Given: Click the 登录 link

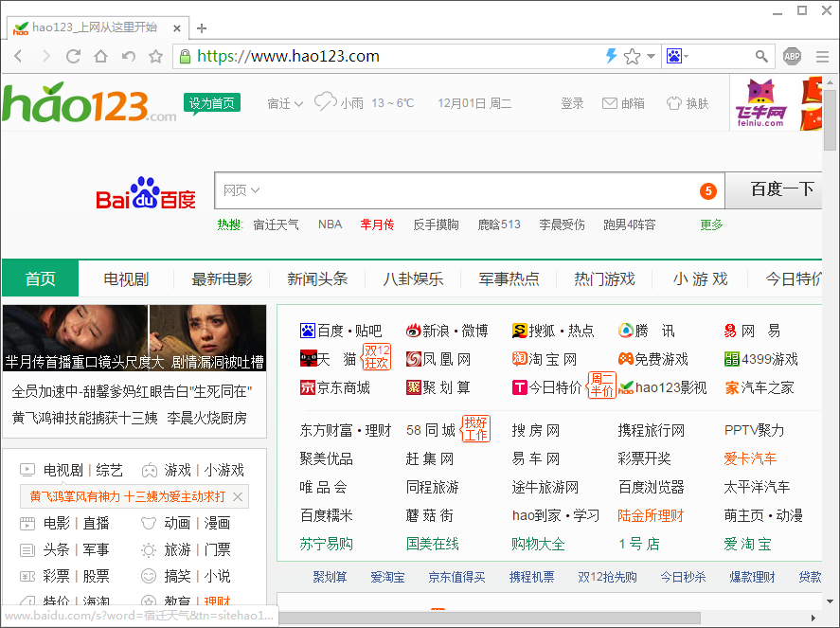Looking at the screenshot, I should (572, 103).
